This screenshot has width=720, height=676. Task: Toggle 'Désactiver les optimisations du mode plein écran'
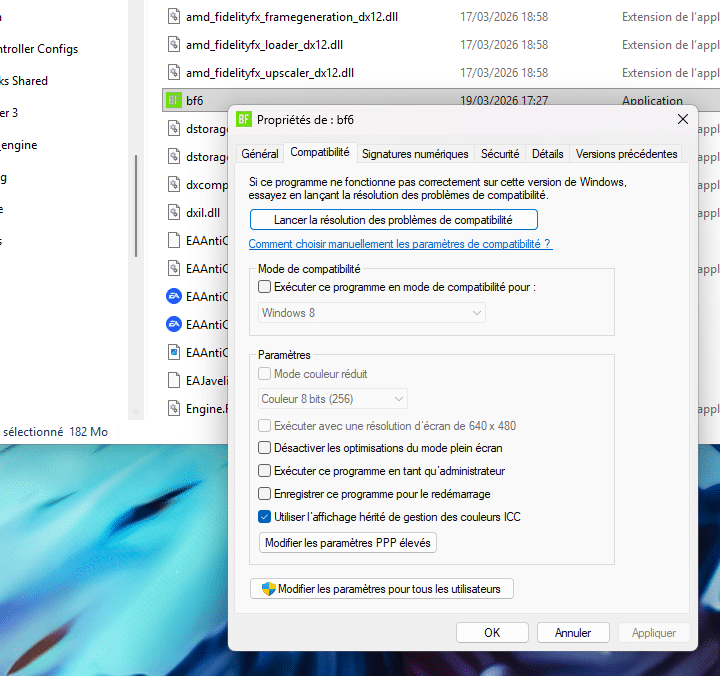[265, 448]
